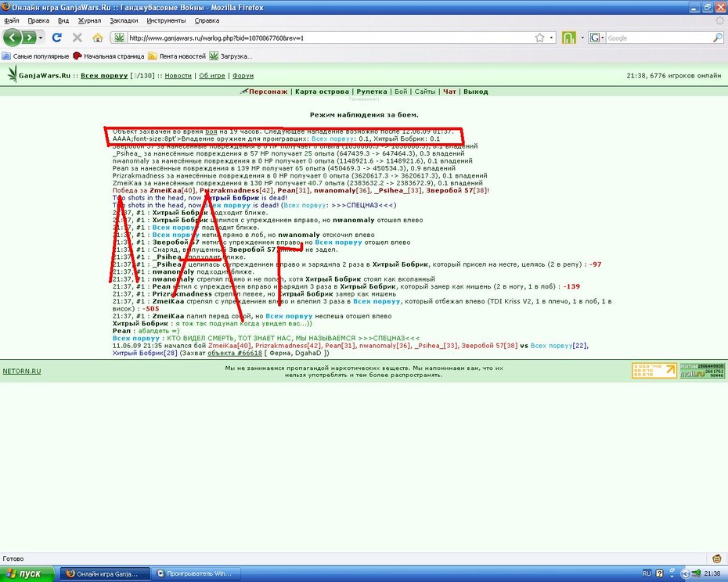This screenshot has height=582, width=728.
Task: Click the stop loading X icon
Action: pyautogui.click(x=77, y=38)
